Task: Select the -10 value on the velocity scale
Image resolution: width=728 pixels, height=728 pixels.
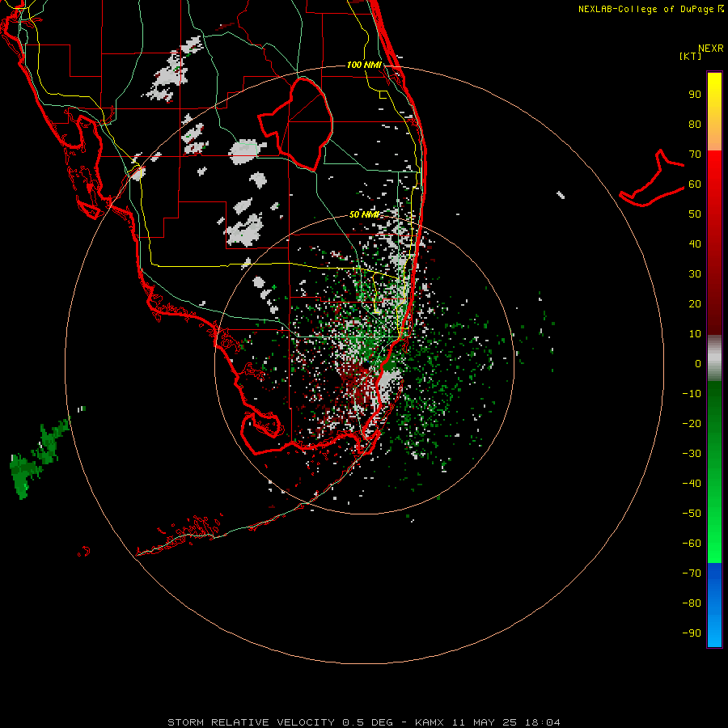Action: (x=692, y=394)
